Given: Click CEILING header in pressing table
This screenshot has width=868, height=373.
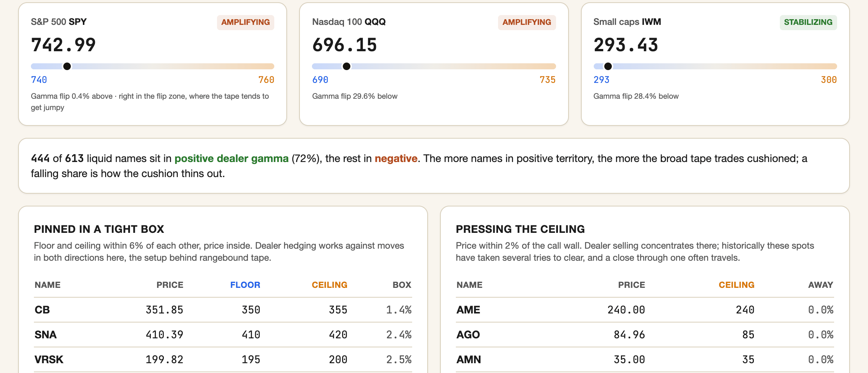Looking at the screenshot, I should pos(737,285).
